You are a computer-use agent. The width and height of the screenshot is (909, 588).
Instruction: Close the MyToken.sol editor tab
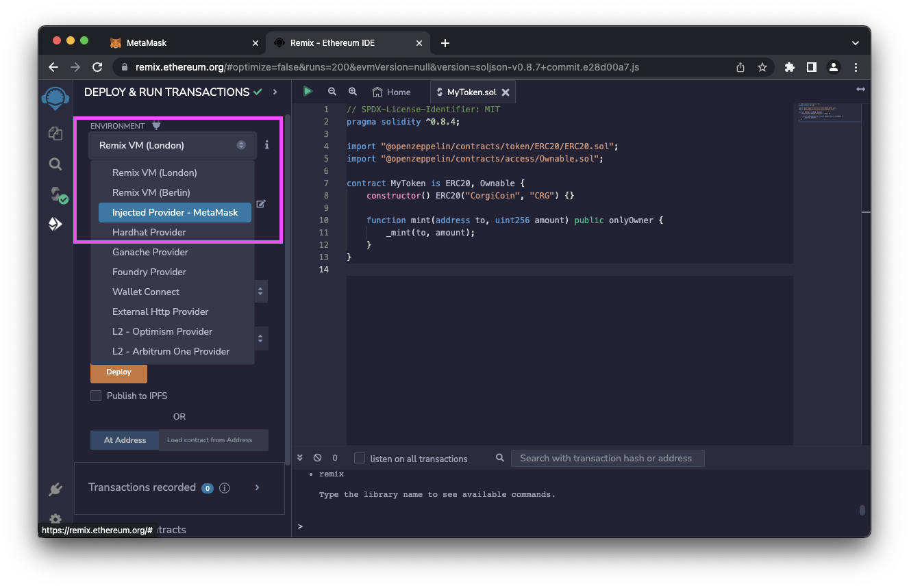click(506, 92)
